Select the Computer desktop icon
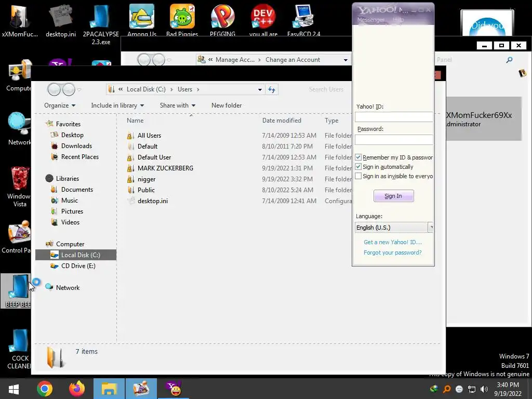 click(19, 75)
